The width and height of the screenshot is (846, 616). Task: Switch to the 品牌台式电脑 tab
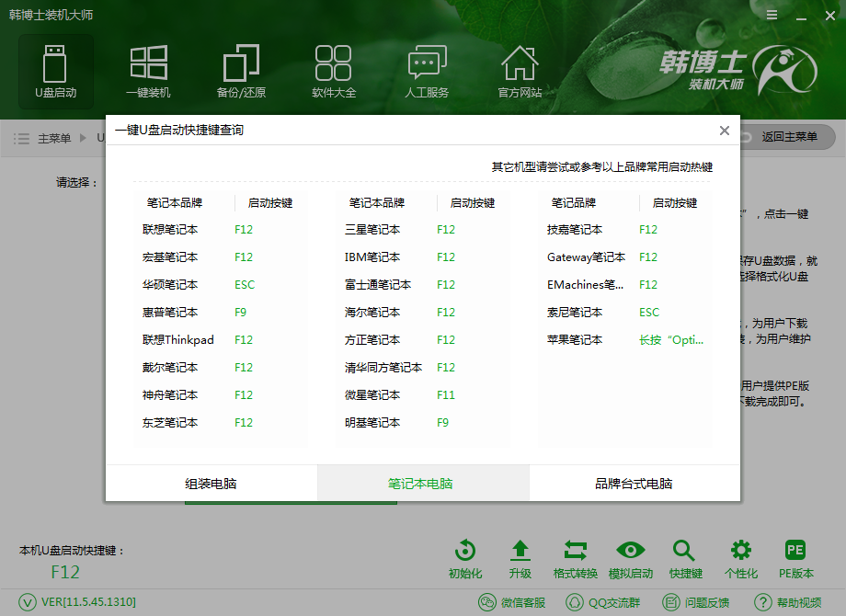pyautogui.click(x=634, y=482)
